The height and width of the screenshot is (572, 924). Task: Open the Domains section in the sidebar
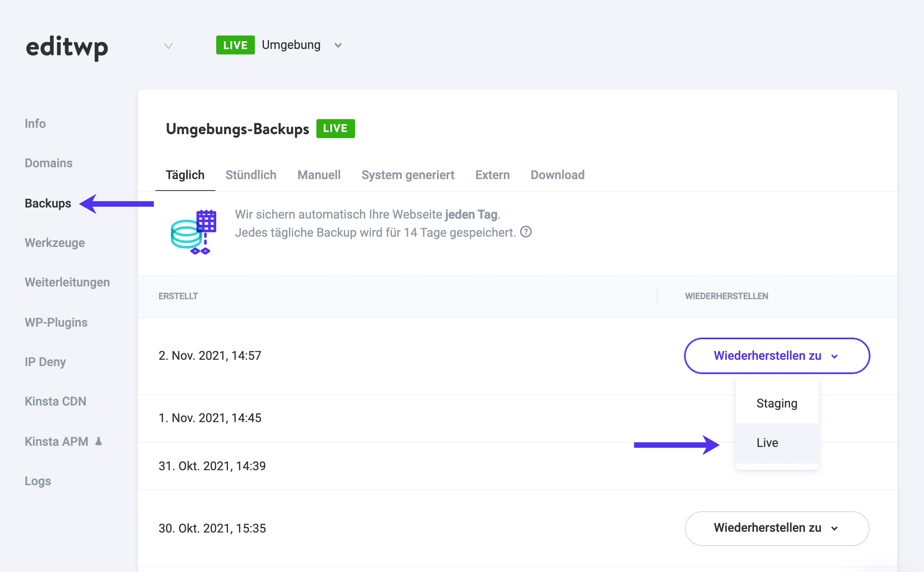(49, 163)
